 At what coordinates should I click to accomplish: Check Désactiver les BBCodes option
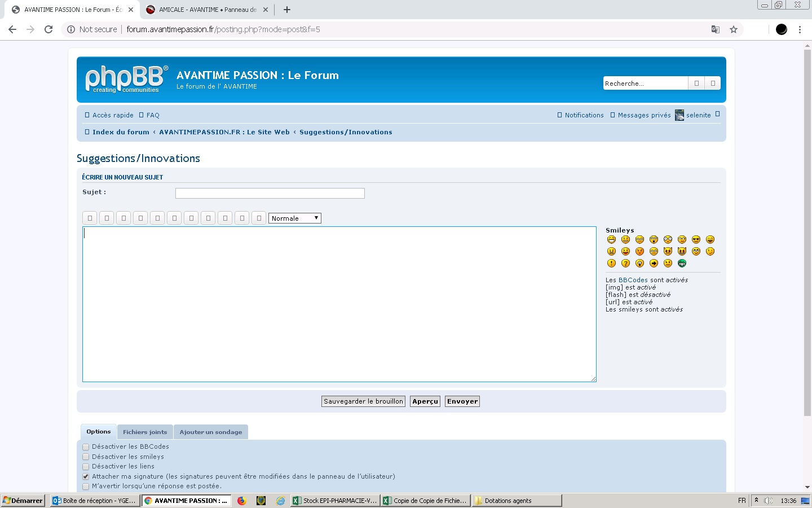86,447
